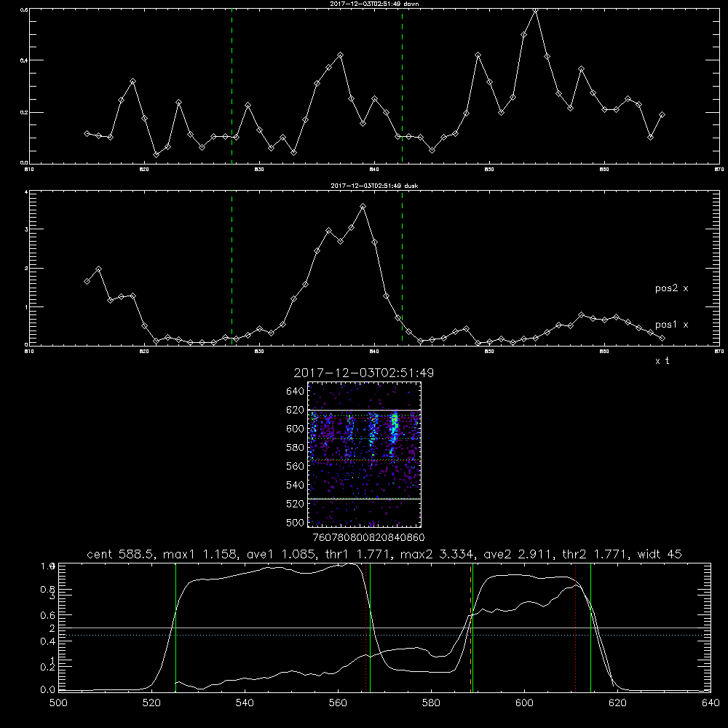Image resolution: width=728 pixels, height=728 pixels.
Task: Select the 'pos2 x' legend label
Action: [x=671, y=288]
